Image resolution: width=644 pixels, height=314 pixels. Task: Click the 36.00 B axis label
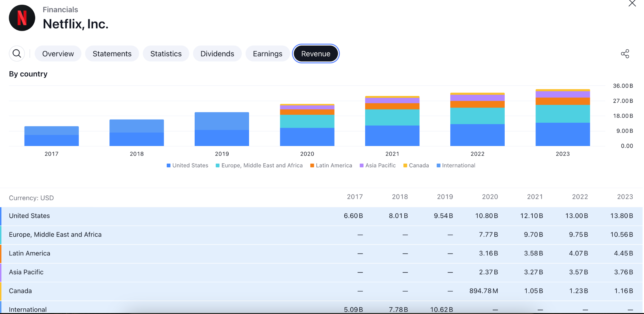pyautogui.click(x=623, y=86)
